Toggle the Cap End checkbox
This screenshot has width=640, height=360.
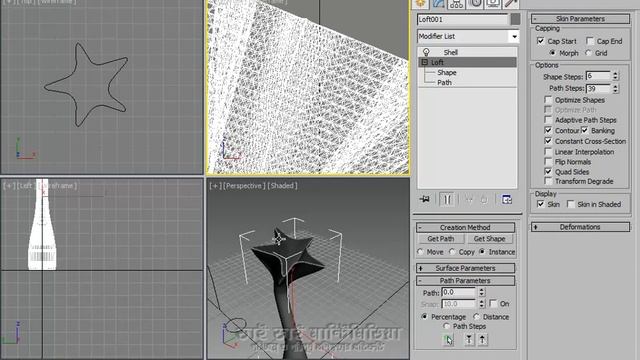pyautogui.click(x=590, y=41)
